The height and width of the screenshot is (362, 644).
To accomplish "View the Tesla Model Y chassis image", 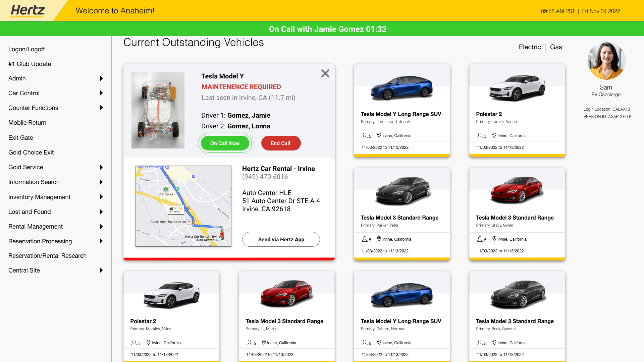I will pos(158,110).
